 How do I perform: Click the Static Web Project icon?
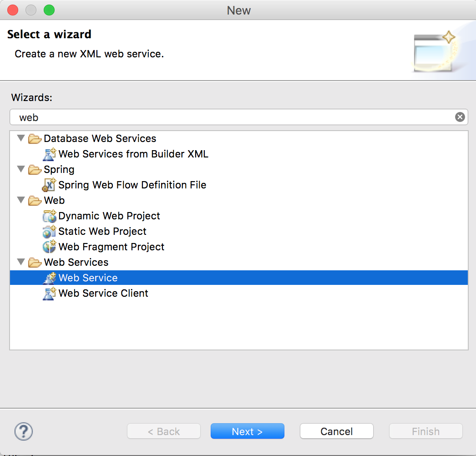(x=49, y=231)
